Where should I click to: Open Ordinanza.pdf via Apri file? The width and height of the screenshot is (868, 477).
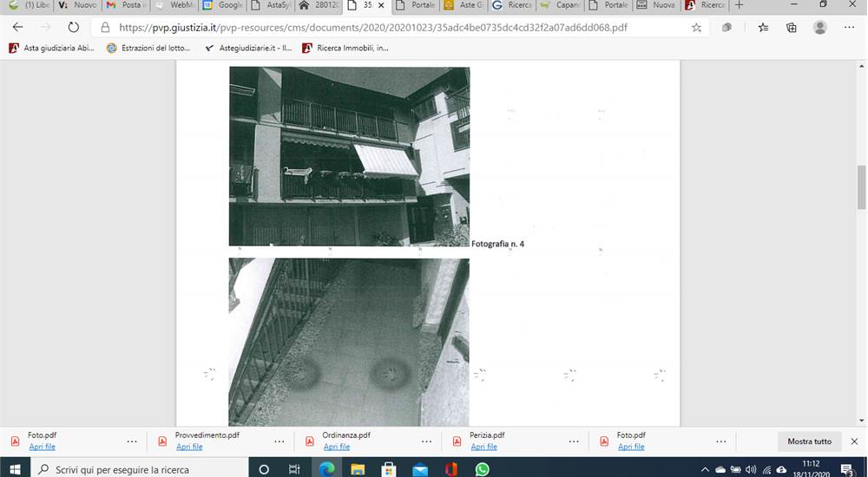pyautogui.click(x=337, y=447)
